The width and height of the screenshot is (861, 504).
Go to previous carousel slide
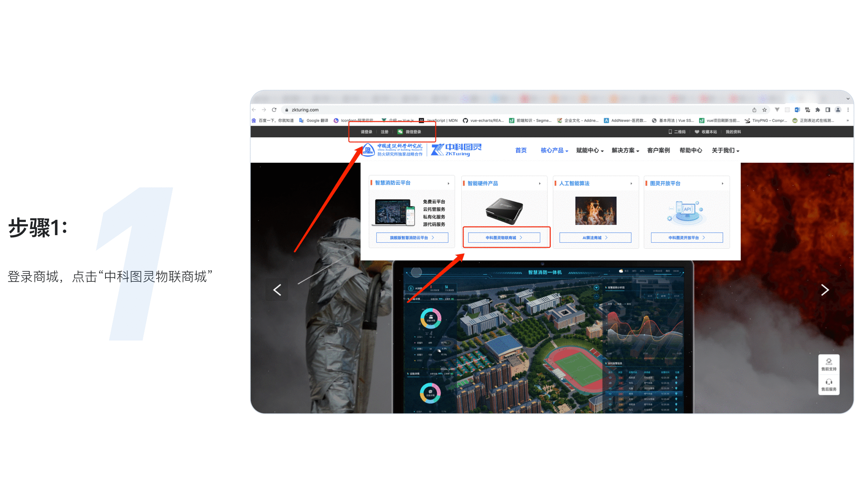277,290
